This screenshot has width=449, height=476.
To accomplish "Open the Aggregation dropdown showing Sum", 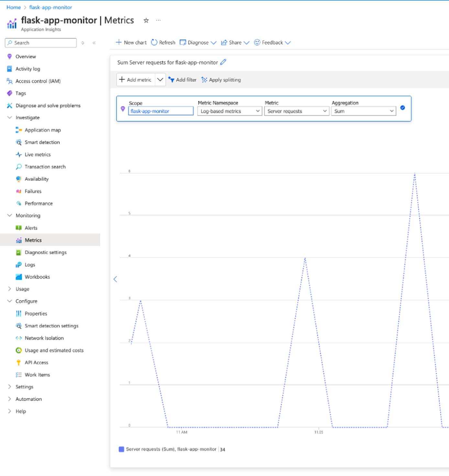I will coord(363,111).
